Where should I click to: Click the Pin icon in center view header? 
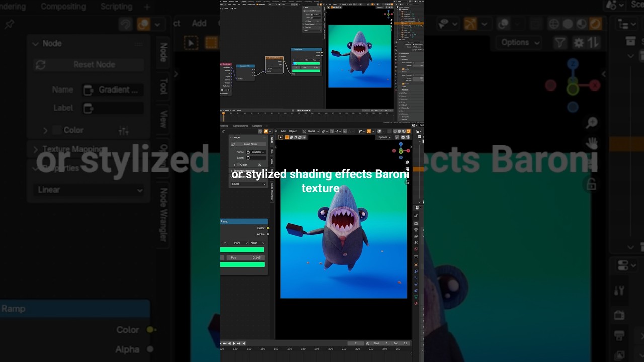(223, 131)
